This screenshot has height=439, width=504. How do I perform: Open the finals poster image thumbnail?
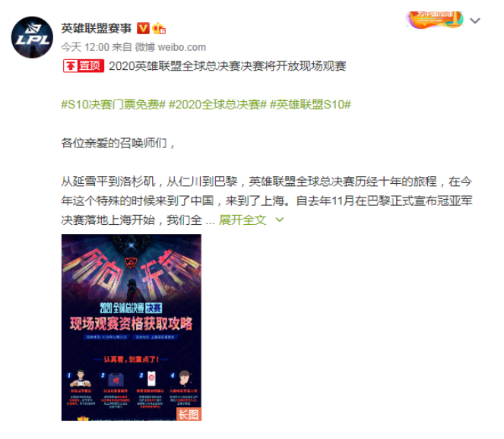(x=132, y=327)
